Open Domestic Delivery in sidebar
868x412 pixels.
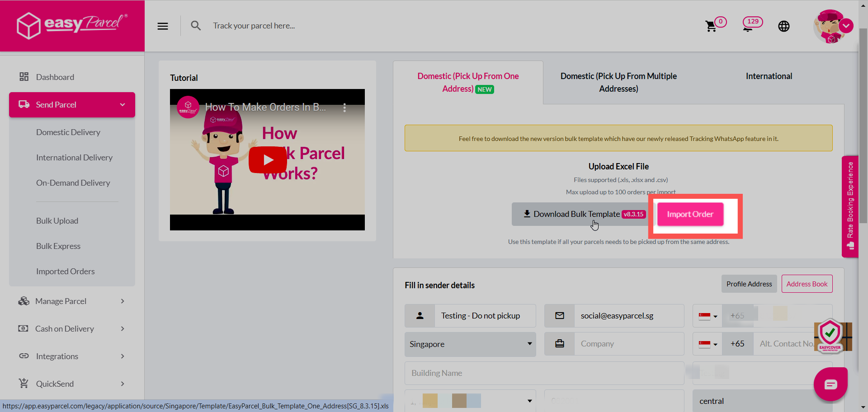(68, 132)
